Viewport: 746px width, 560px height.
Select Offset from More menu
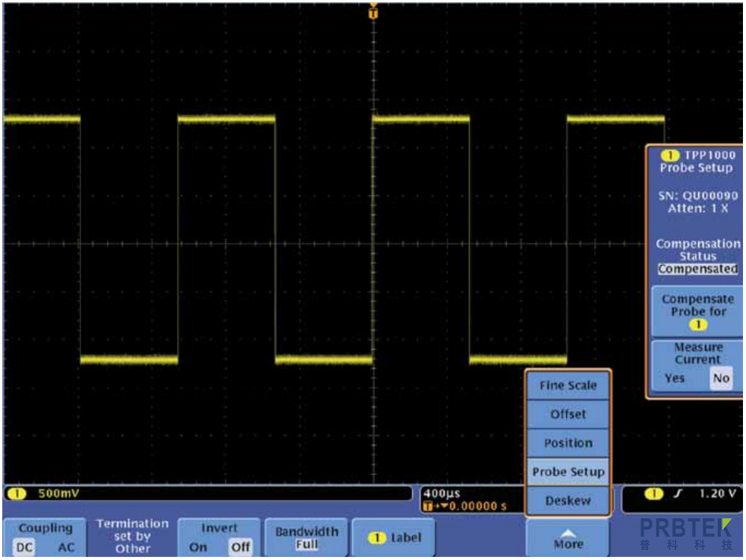[x=568, y=414]
